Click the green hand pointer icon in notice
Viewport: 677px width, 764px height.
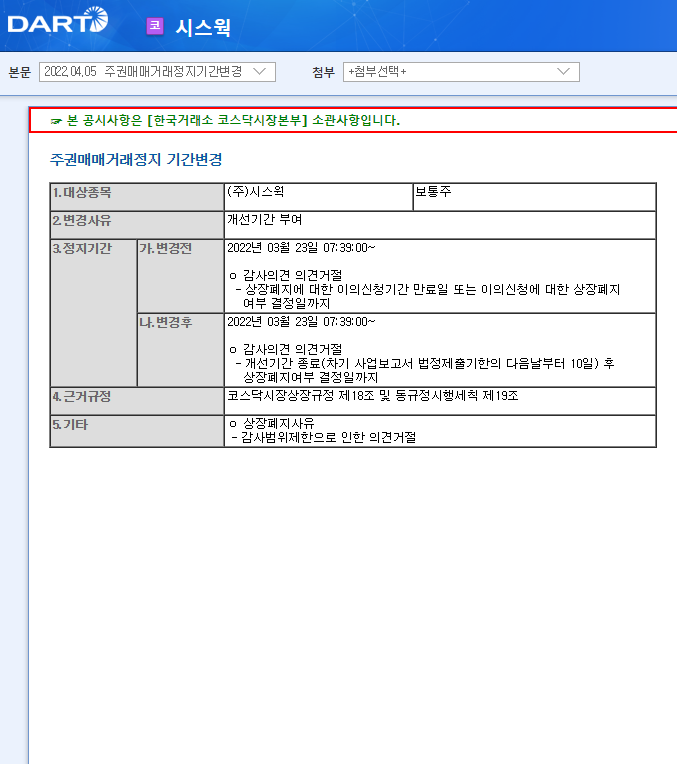[x=56, y=121]
